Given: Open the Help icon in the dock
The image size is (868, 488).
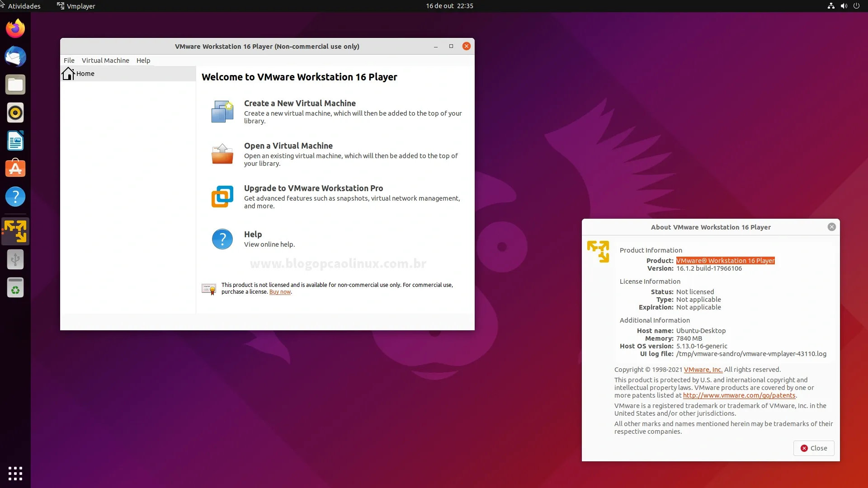Looking at the screenshot, I should [15, 197].
